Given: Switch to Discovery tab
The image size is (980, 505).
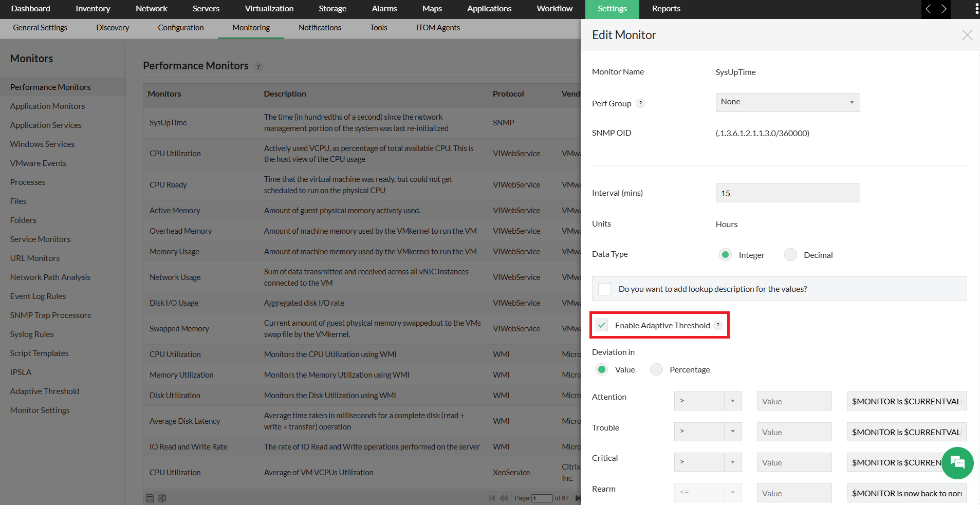Looking at the screenshot, I should coord(113,28).
